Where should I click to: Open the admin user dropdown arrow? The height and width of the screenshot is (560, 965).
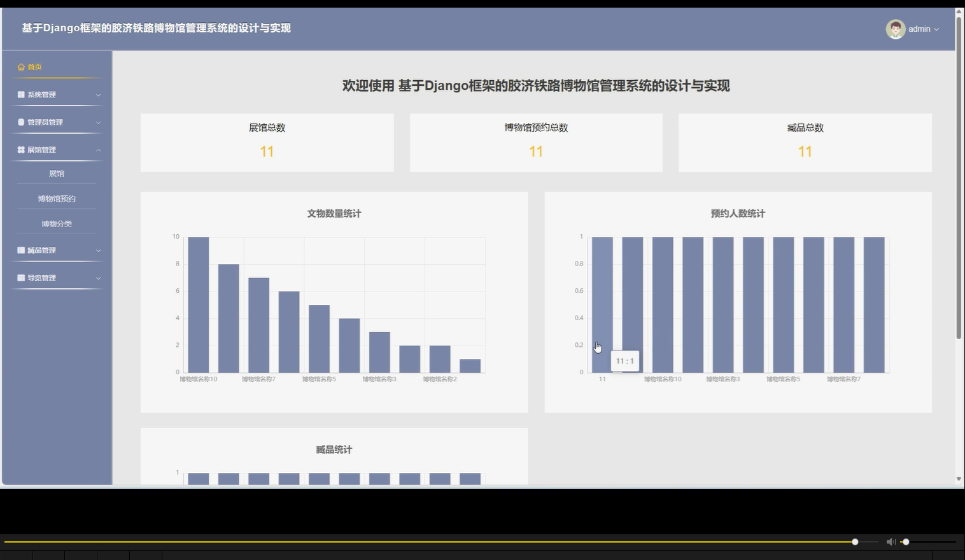point(936,29)
